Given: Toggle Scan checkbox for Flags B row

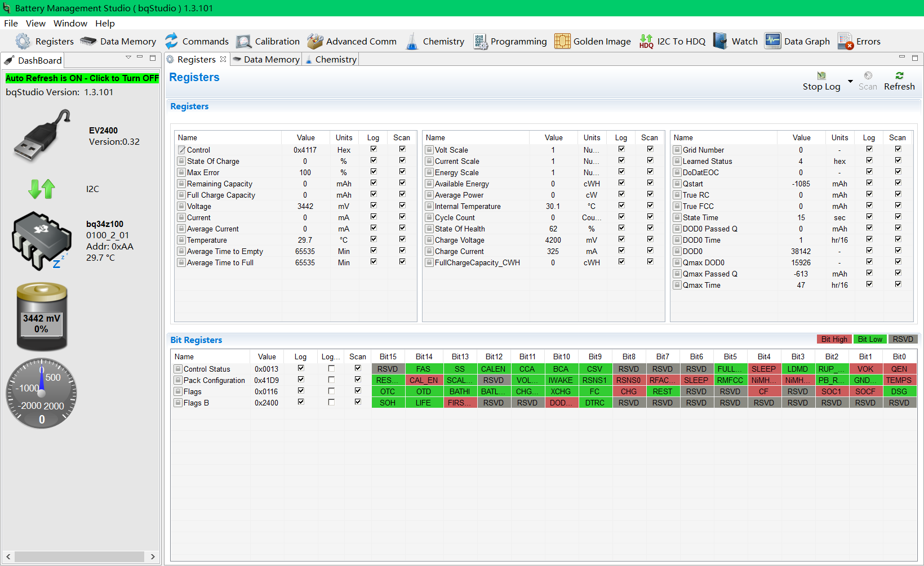Looking at the screenshot, I should [x=358, y=402].
